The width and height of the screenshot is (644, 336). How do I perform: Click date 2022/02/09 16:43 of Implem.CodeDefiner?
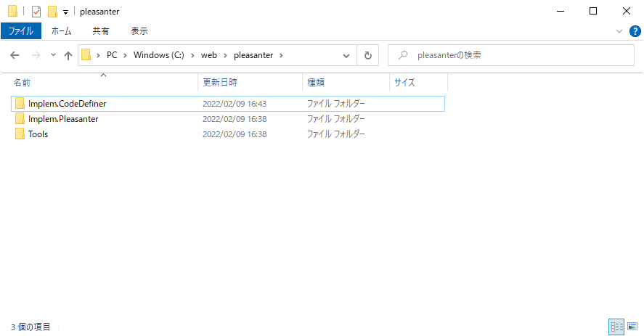(x=235, y=104)
